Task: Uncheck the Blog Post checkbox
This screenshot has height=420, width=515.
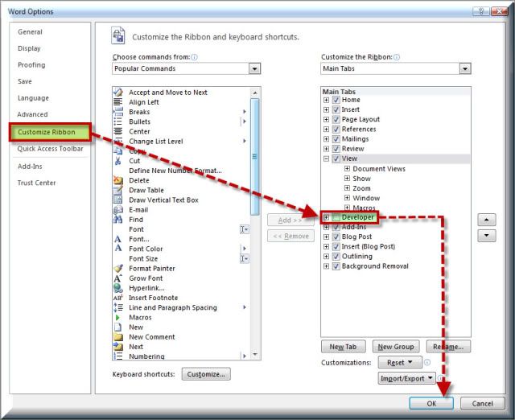Action: [336, 237]
